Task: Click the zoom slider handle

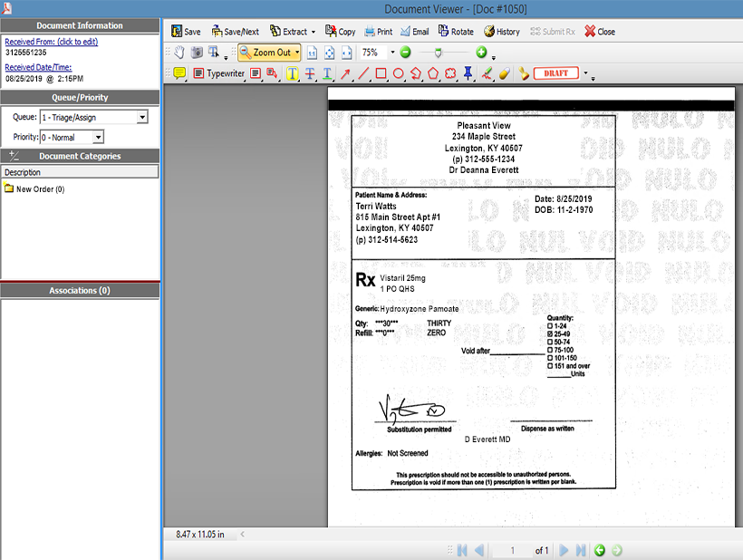Action: (x=439, y=53)
